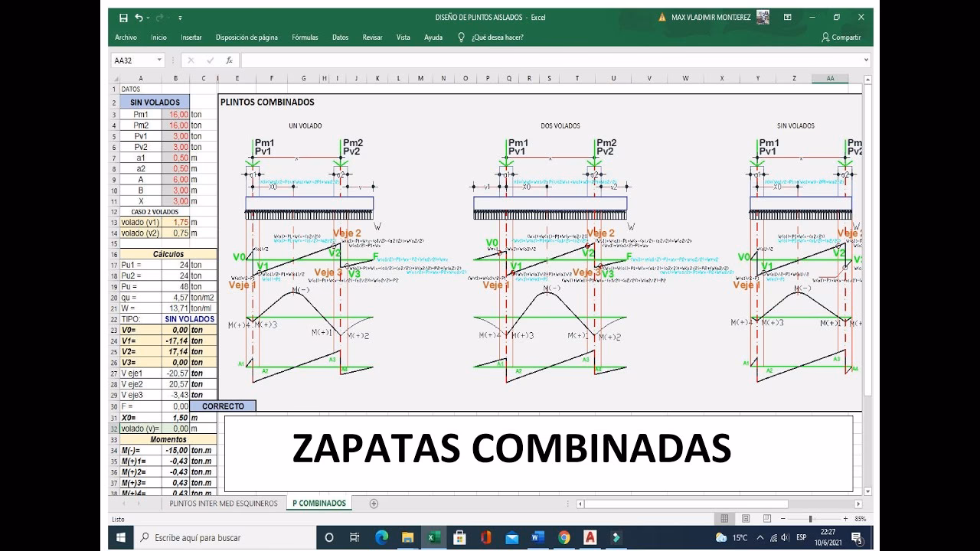
Task: Open the Insert Function (fx) dialog
Action: [229, 60]
